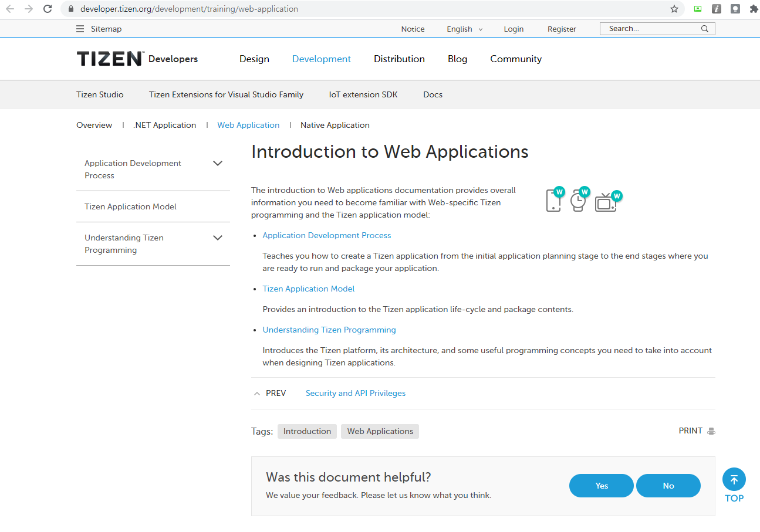Click the TOP label

click(734, 499)
